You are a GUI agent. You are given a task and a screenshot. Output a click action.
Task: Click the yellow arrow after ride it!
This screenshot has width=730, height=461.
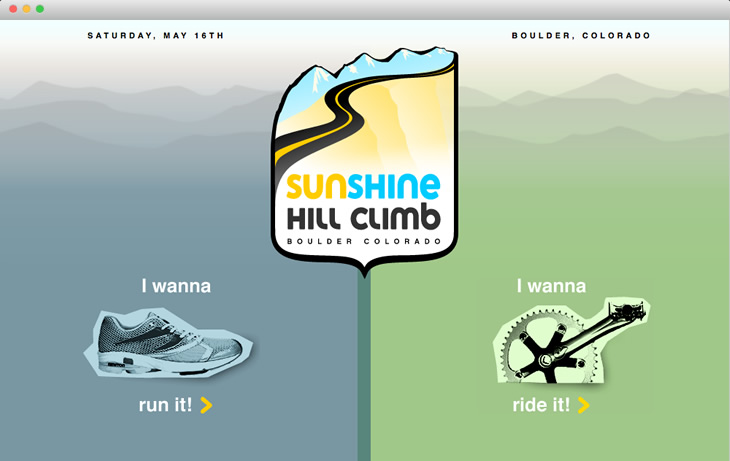583,405
